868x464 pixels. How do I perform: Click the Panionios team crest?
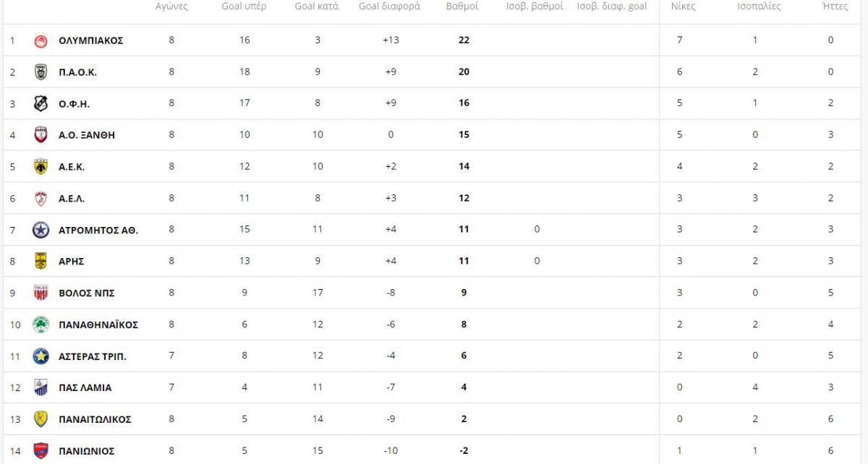click(41, 451)
